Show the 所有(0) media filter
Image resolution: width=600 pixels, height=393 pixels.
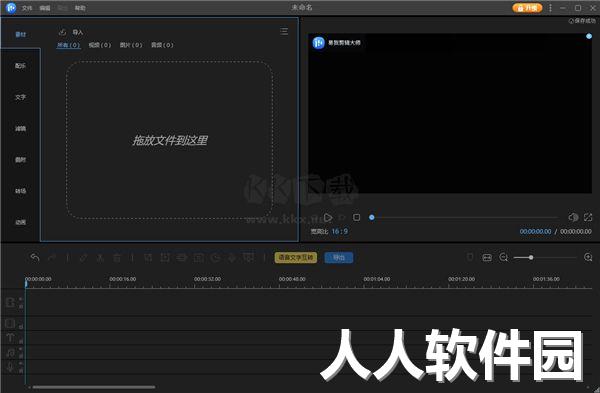point(68,45)
